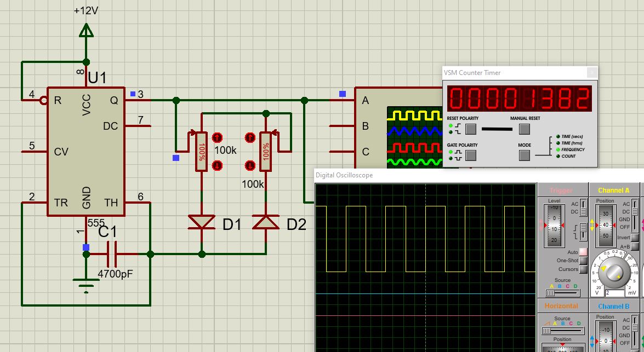Select diode D2 symbol in schematic
The width and height of the screenshot is (644, 352).
click(x=266, y=222)
